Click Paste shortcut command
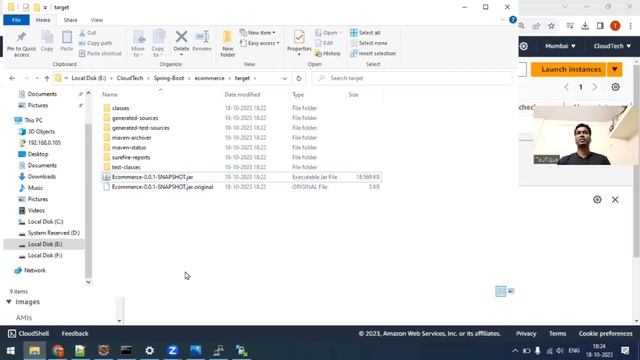The width and height of the screenshot is (640, 360). (x=100, y=53)
